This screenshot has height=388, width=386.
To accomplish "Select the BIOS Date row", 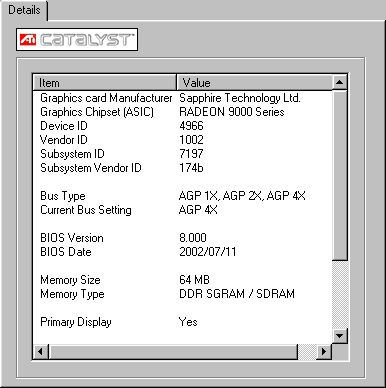I will [x=183, y=252].
